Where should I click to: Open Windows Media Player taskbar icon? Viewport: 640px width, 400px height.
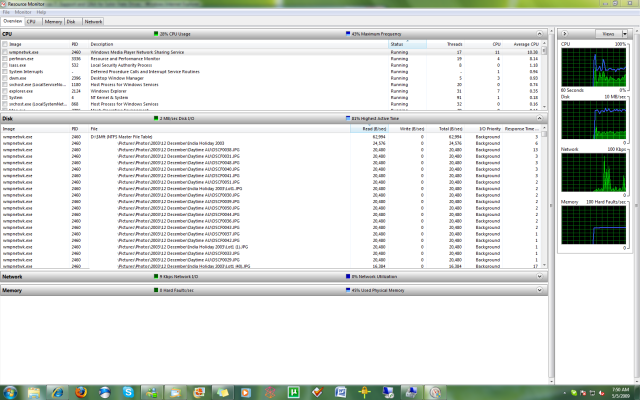(246, 392)
